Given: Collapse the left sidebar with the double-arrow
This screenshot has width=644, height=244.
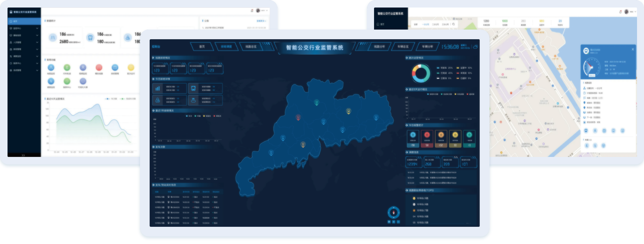Looking at the screenshot, I should click(x=23, y=155).
